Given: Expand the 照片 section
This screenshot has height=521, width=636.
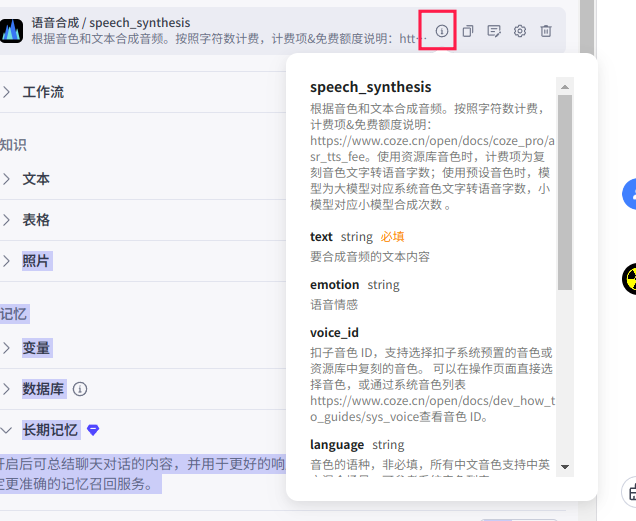Looking at the screenshot, I should click(6, 261).
